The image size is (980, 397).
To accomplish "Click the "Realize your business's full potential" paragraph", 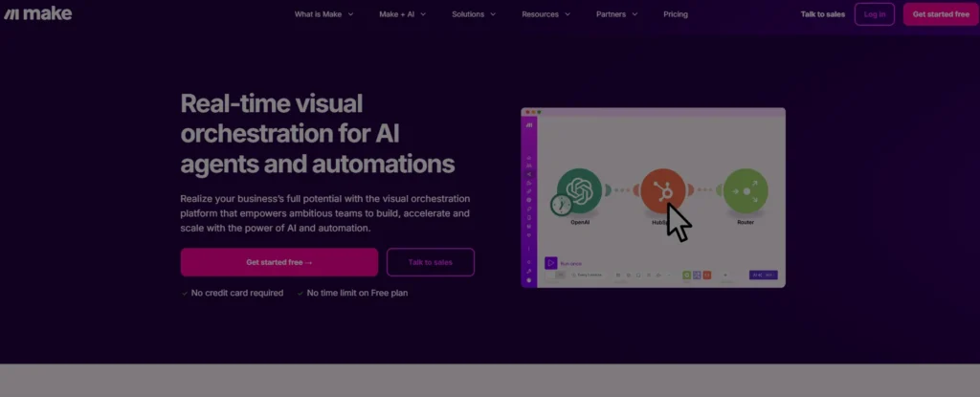I will (x=325, y=213).
